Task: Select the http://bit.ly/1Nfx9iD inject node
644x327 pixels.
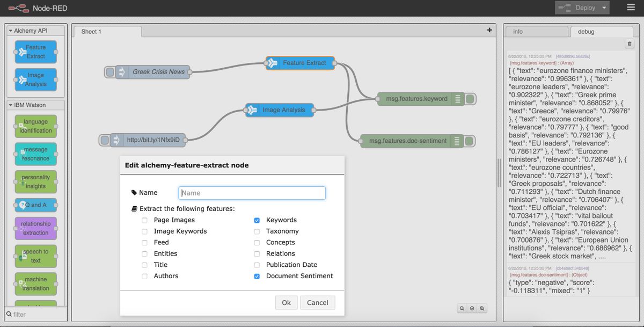Action: coord(148,140)
